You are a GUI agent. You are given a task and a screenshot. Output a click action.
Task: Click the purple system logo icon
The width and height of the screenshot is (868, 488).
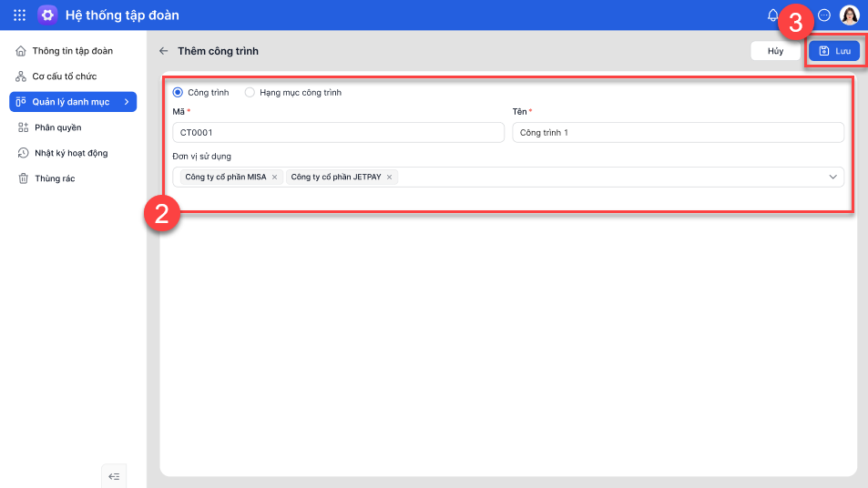pos(47,15)
